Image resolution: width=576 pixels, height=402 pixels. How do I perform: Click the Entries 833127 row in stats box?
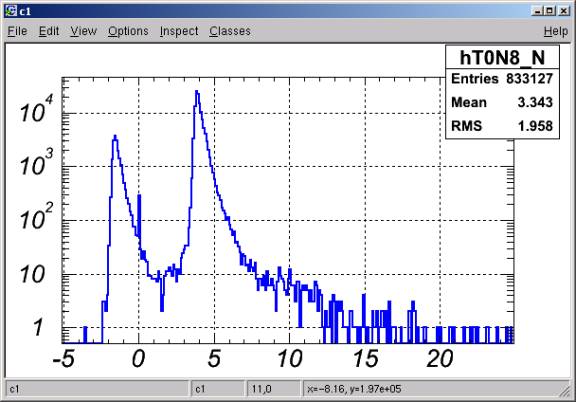coord(502,79)
